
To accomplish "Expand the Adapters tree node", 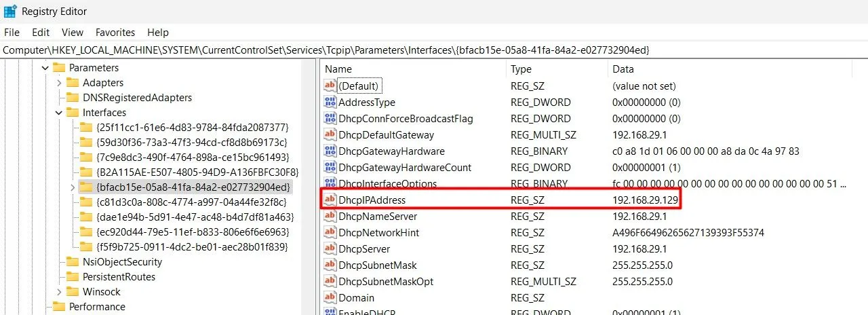I will point(59,83).
